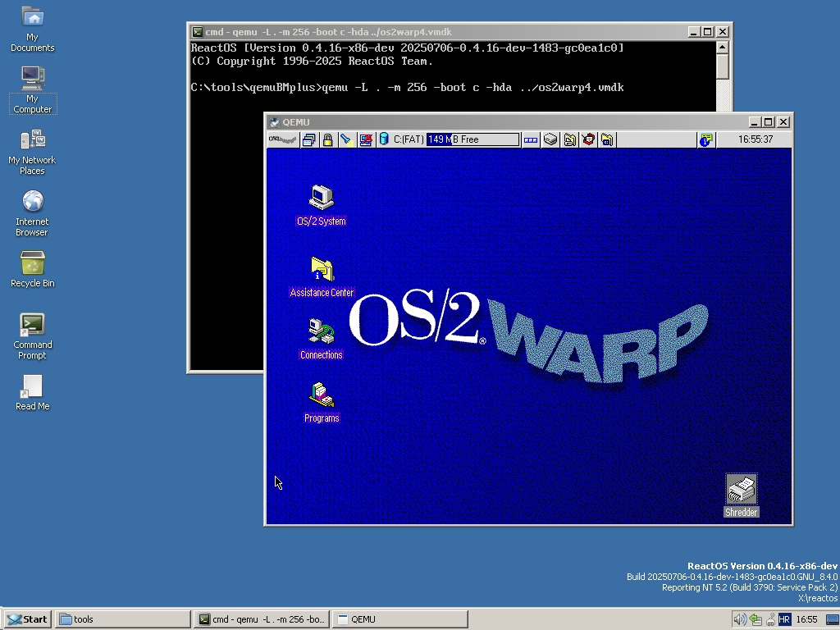Toggle the window tiling icon in QEMU toolbar
This screenshot has width=840, height=630.
[308, 139]
